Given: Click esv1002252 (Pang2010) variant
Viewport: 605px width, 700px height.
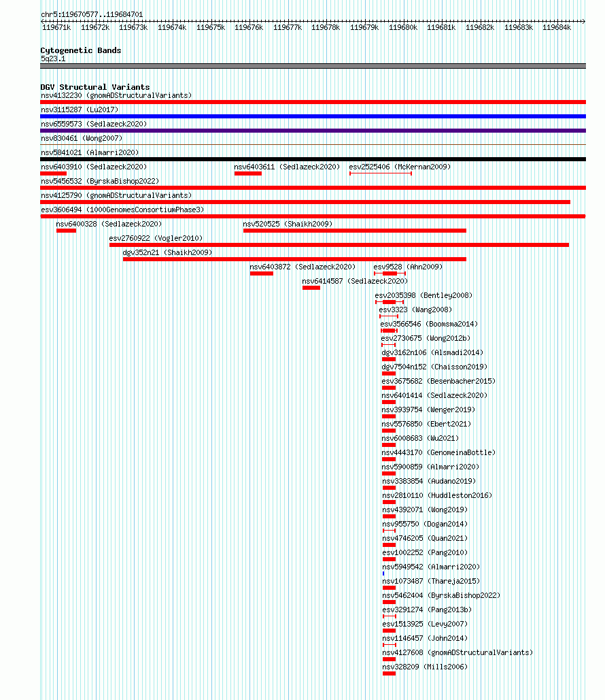Looking at the screenshot, I should [x=425, y=552].
